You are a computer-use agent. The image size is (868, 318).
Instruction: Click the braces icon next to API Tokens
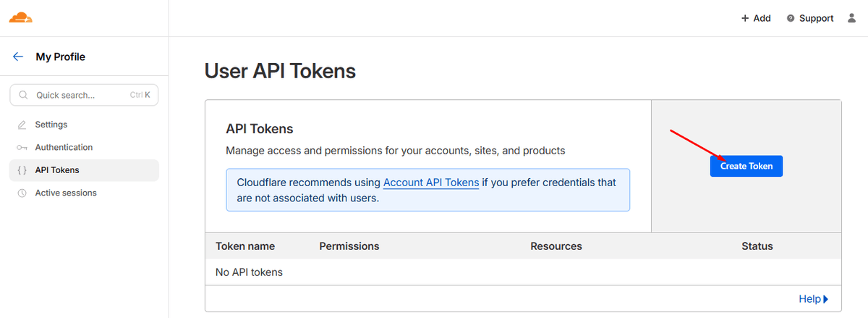pyautogui.click(x=22, y=170)
